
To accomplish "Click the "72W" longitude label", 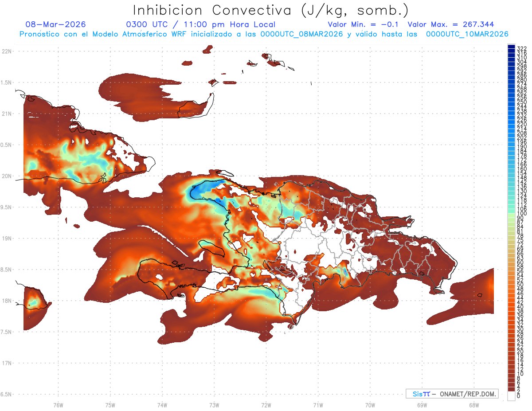I will tap(266, 405).
